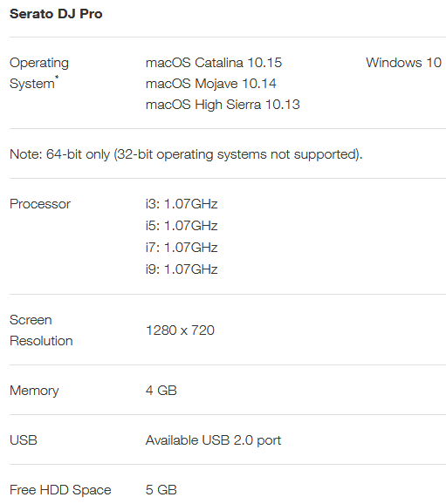Click the i9: 1.07GHz value
The width and height of the screenshot is (446, 504).
pyautogui.click(x=182, y=269)
